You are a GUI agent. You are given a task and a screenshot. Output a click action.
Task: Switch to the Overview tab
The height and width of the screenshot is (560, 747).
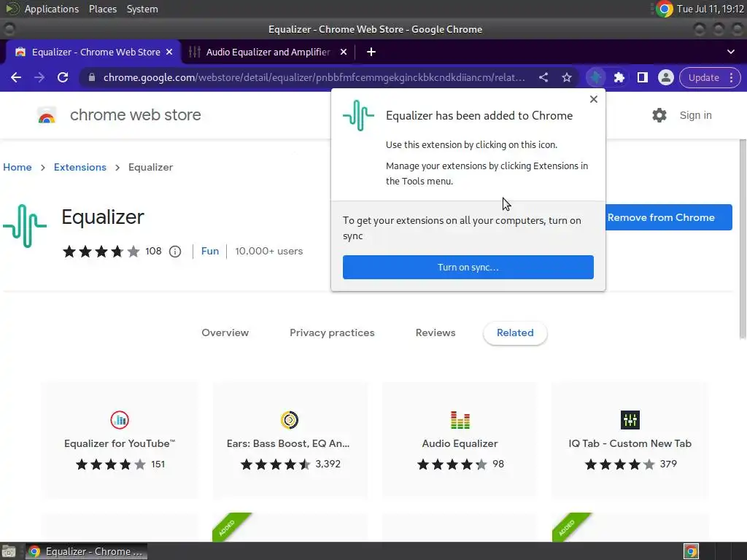pos(225,332)
